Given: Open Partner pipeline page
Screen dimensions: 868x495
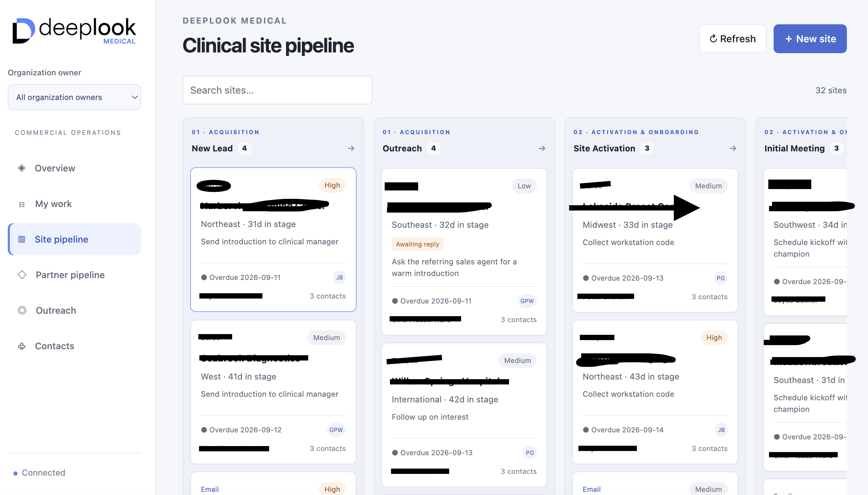Looking at the screenshot, I should point(74,275).
